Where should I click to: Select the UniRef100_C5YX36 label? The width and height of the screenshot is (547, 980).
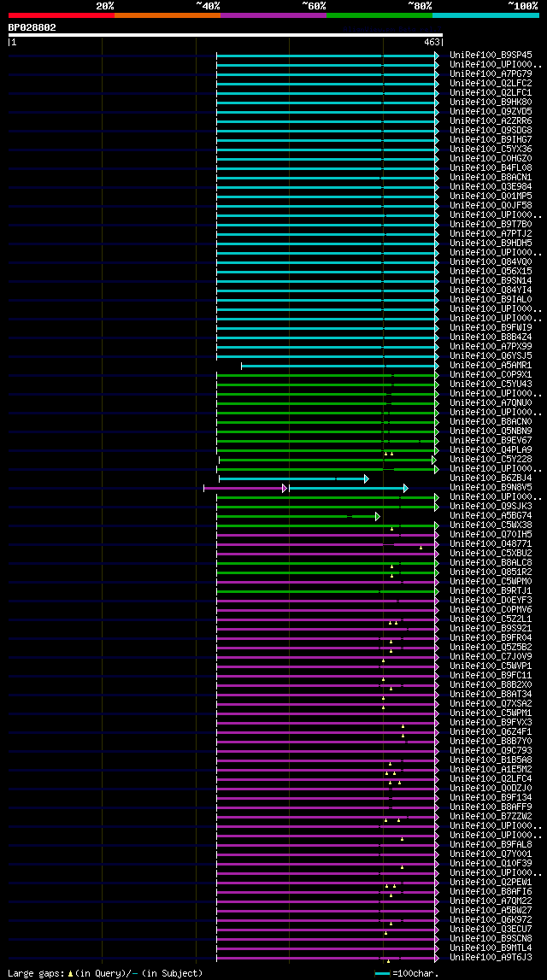coord(491,149)
